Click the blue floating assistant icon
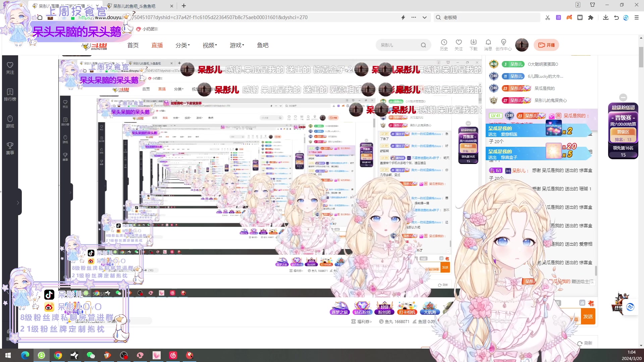This screenshot has width=644, height=362. (x=630, y=307)
